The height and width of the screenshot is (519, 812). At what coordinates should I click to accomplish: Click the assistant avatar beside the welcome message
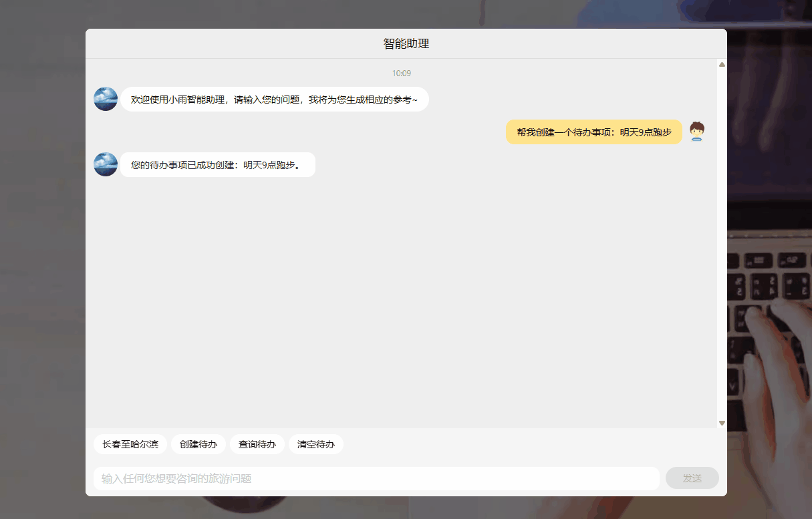coord(106,99)
